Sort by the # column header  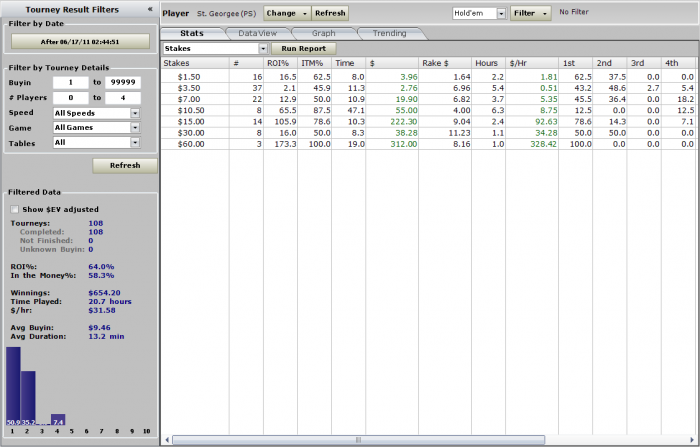(246, 63)
